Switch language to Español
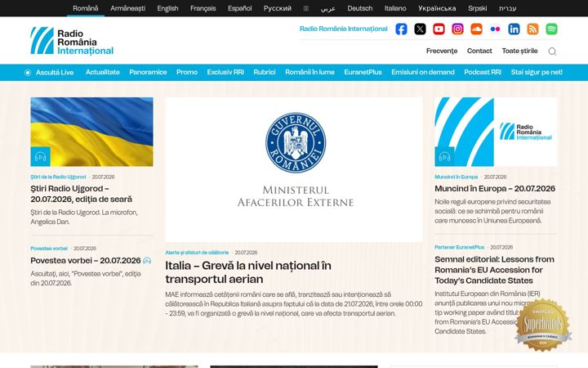 [239, 8]
